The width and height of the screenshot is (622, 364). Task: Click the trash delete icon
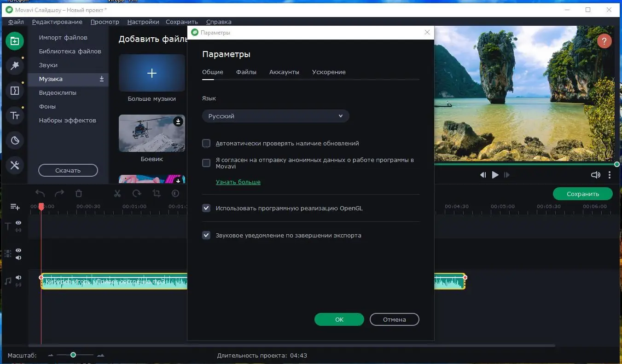pyautogui.click(x=79, y=194)
